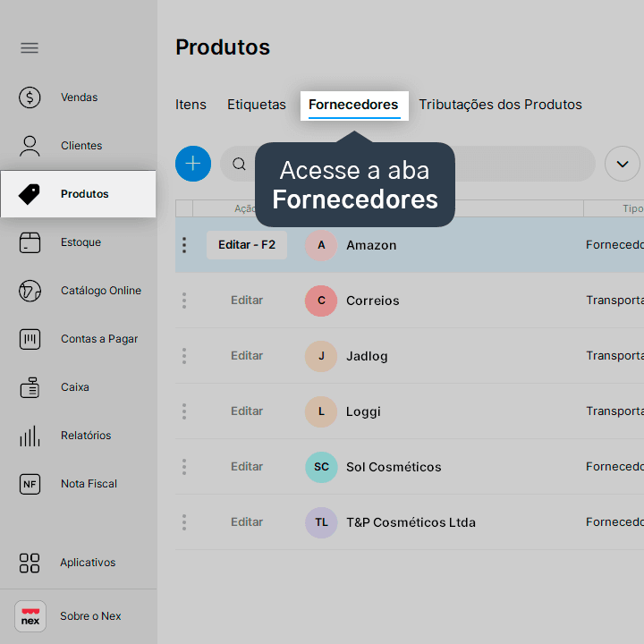This screenshot has width=644, height=644.
Task: Open Estoque box icon in sidebar
Action: 30,242
